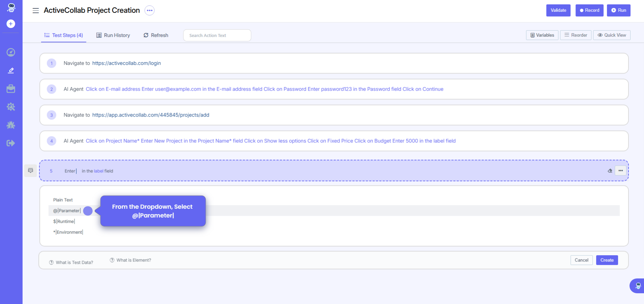Screen dimensions: 644x304
Task: Click the eraser icon in step 5
Action: [x=610, y=171]
